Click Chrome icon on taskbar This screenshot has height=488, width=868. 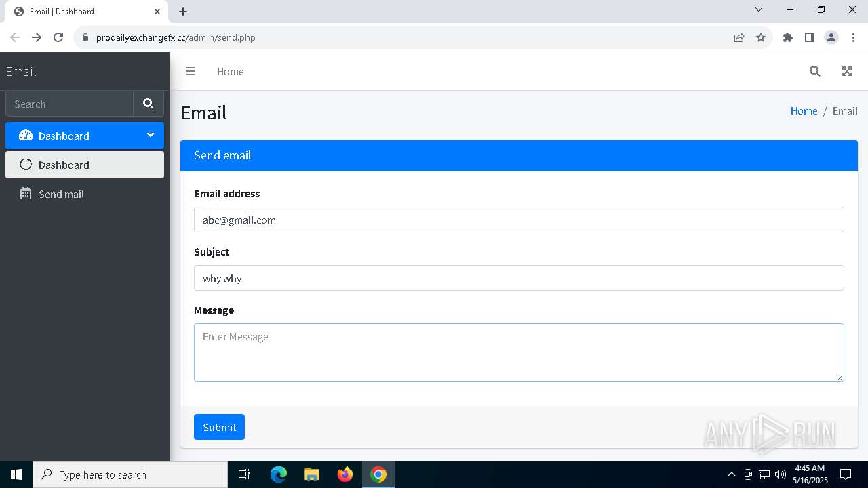(378, 474)
